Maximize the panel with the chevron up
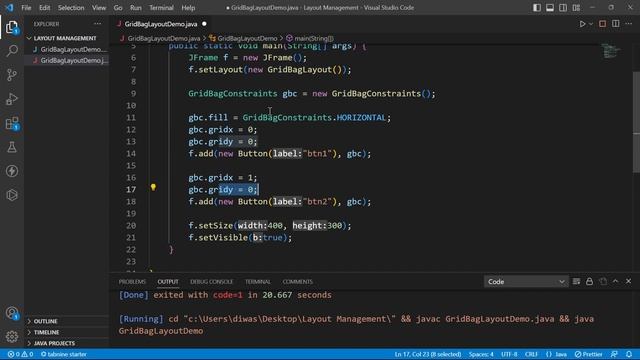The width and height of the screenshot is (640, 360). coord(616,282)
